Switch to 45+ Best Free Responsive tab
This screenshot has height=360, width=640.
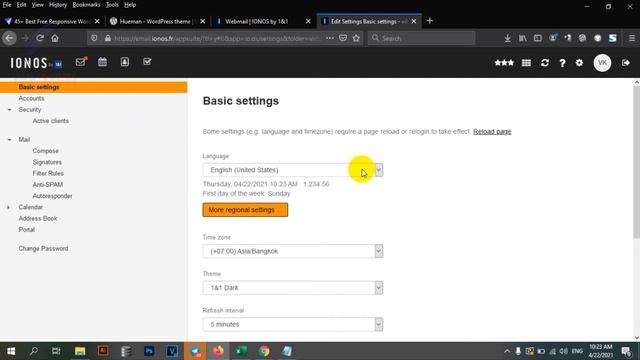(x=52, y=21)
